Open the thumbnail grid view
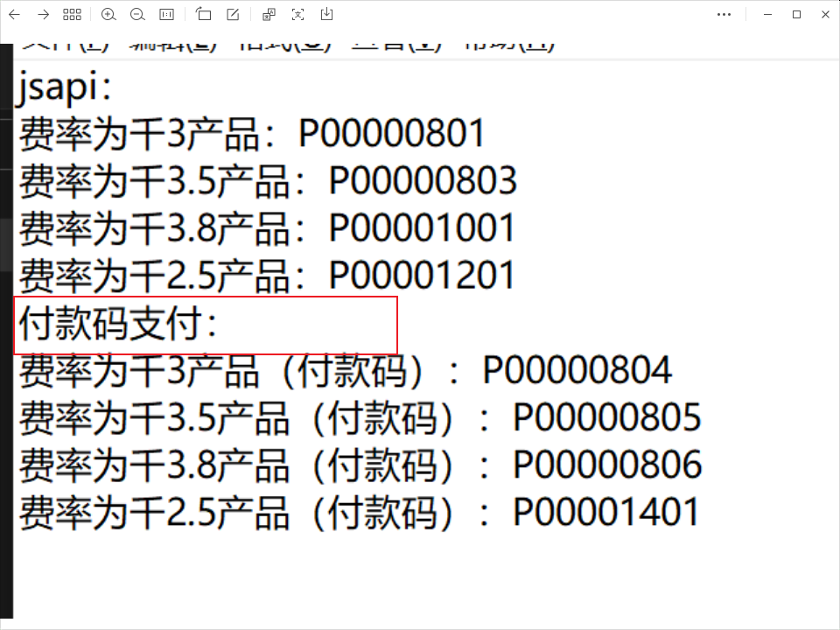The image size is (840, 630). (72, 14)
